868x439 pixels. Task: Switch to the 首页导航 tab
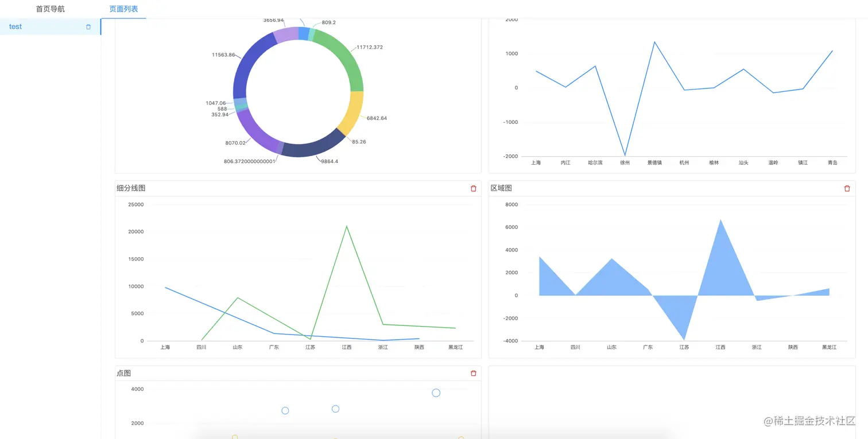pos(51,9)
